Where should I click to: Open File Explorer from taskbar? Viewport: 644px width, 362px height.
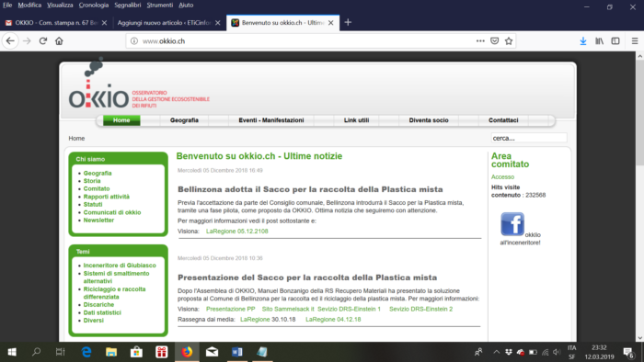pyautogui.click(x=111, y=352)
